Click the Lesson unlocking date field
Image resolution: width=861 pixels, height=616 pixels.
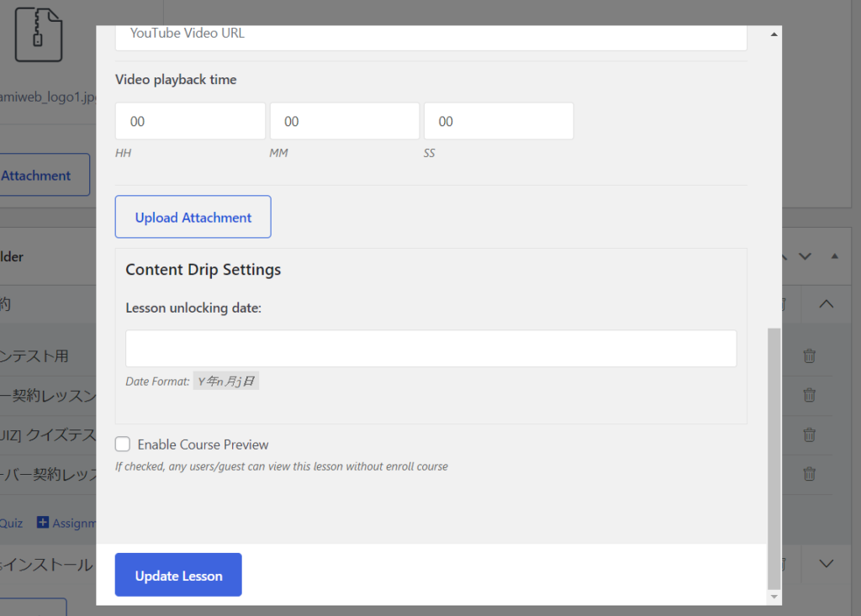click(x=430, y=348)
